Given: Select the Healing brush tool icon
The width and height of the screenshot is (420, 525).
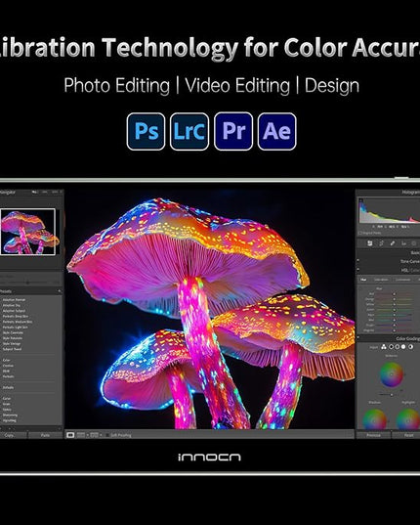Looking at the screenshot, I should tap(393, 243).
